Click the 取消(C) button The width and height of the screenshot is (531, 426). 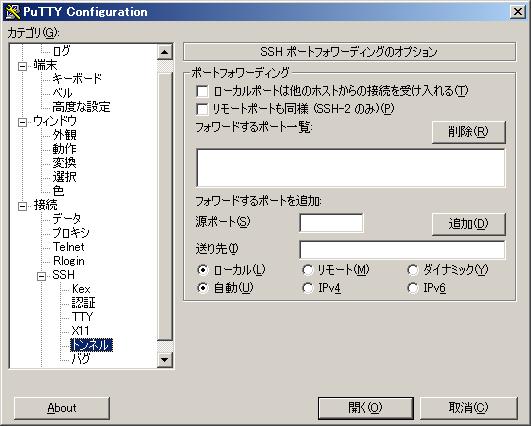point(468,408)
